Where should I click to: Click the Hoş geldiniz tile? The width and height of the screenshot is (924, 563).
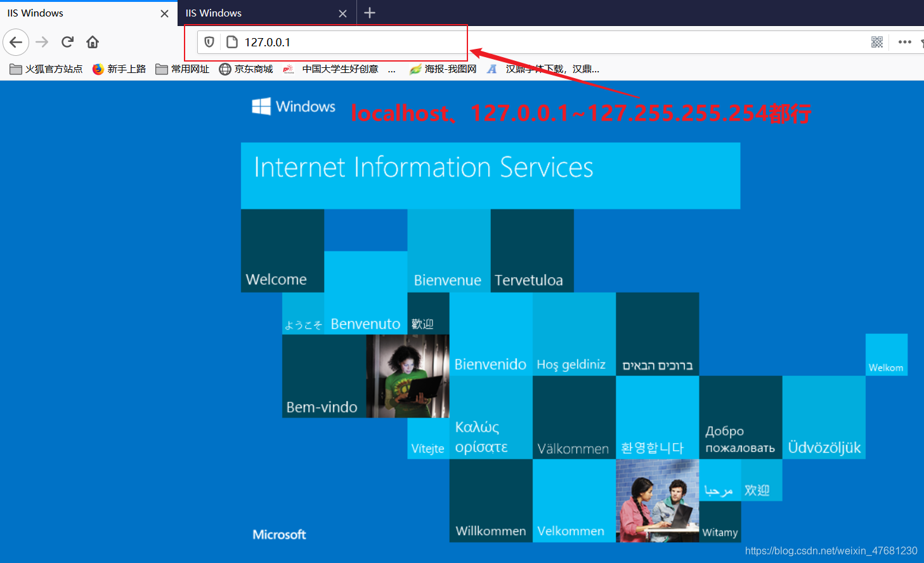pos(574,334)
